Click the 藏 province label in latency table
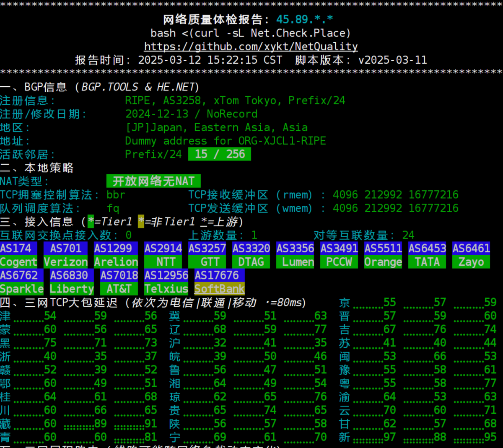 click(5, 423)
